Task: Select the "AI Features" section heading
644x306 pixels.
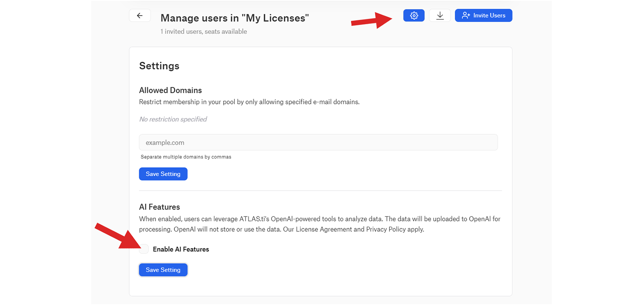Action: [x=160, y=207]
